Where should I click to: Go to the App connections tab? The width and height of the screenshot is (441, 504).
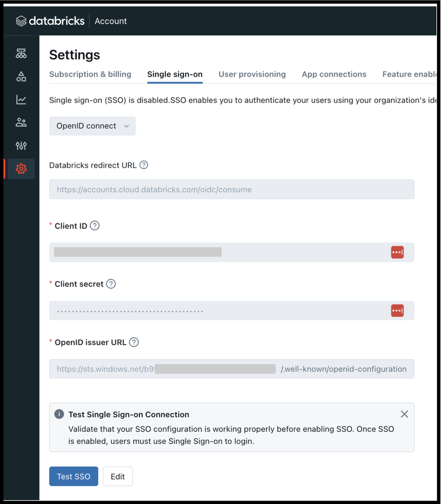[334, 74]
